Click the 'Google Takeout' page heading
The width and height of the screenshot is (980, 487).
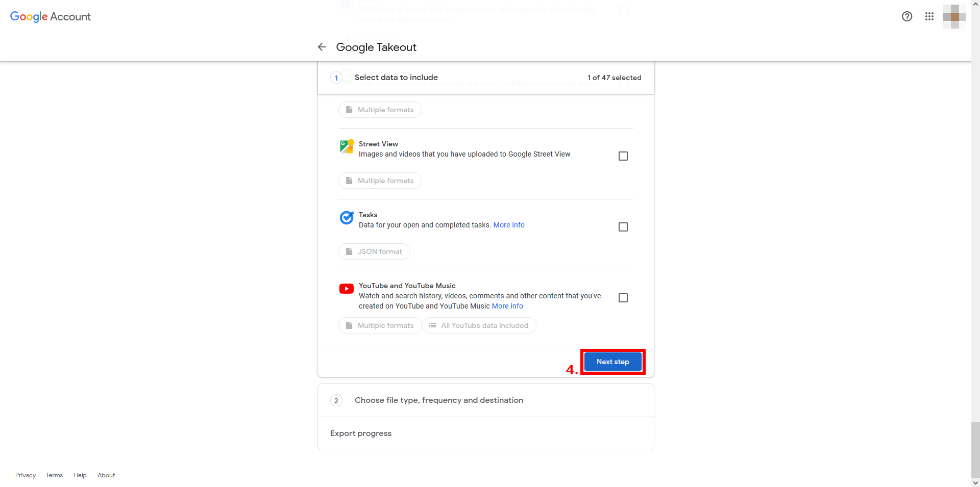[376, 47]
